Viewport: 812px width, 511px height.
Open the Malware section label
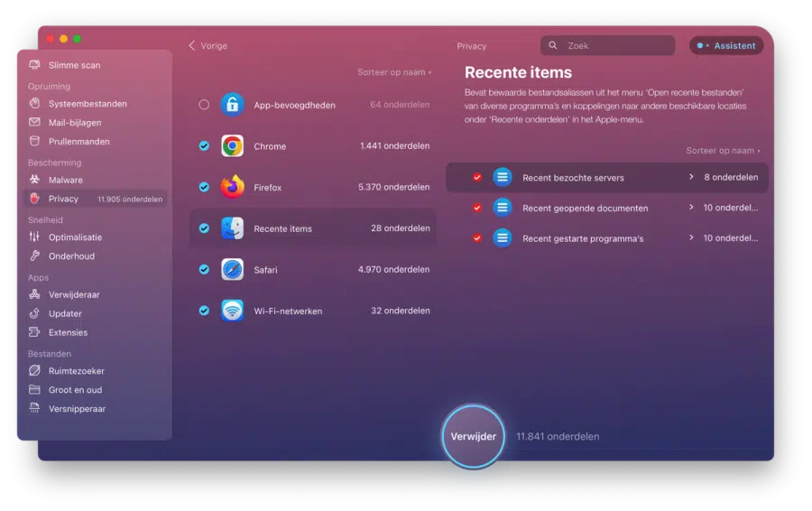click(65, 180)
